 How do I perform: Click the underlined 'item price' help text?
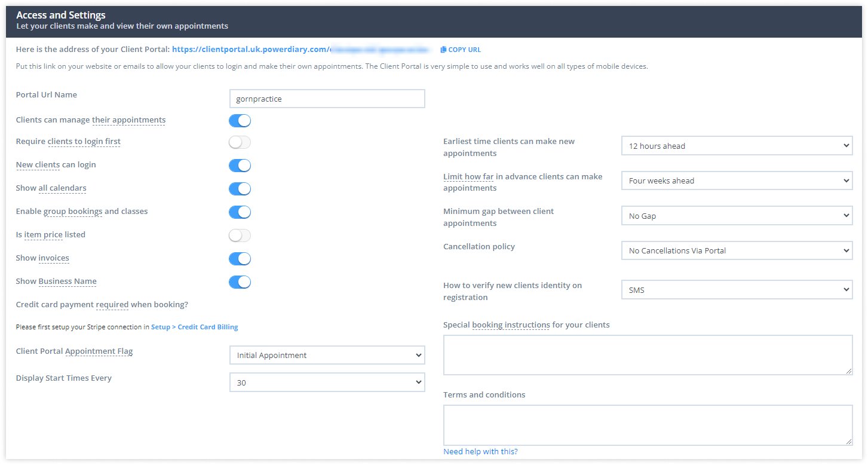click(44, 235)
